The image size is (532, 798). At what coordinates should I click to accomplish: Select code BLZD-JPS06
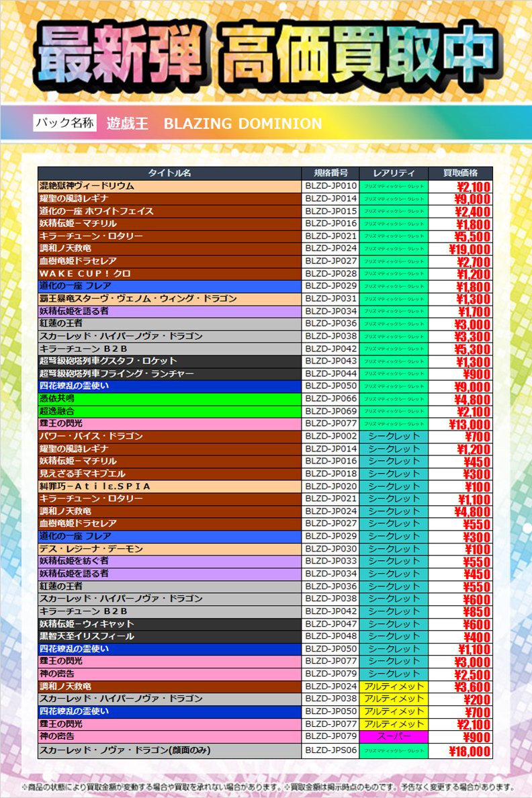[331, 751]
